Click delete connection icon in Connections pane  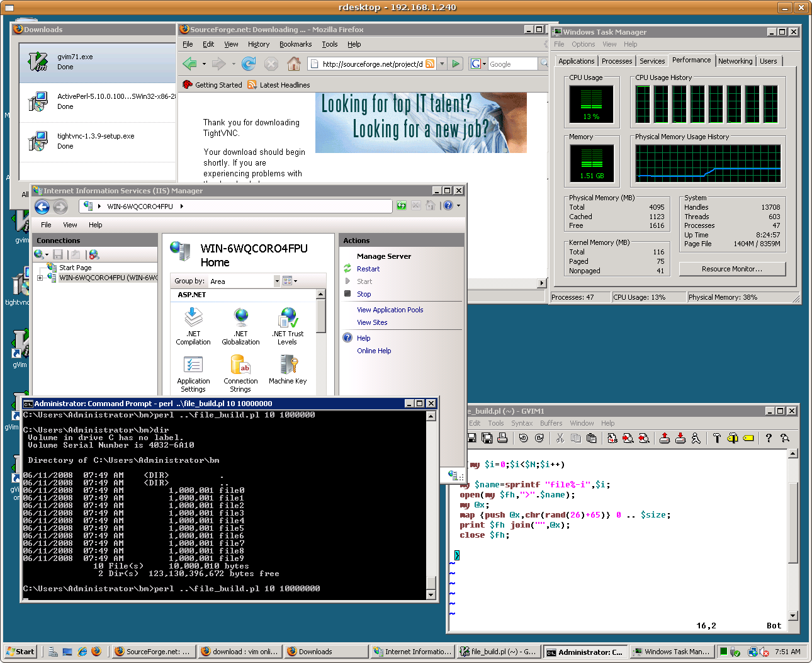pos(94,254)
